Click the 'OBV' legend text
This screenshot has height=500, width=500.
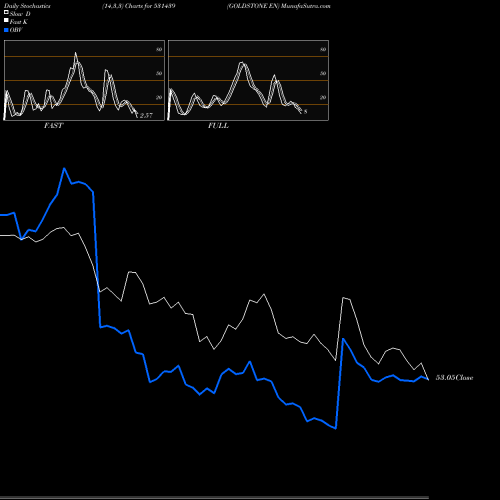click(x=16, y=30)
